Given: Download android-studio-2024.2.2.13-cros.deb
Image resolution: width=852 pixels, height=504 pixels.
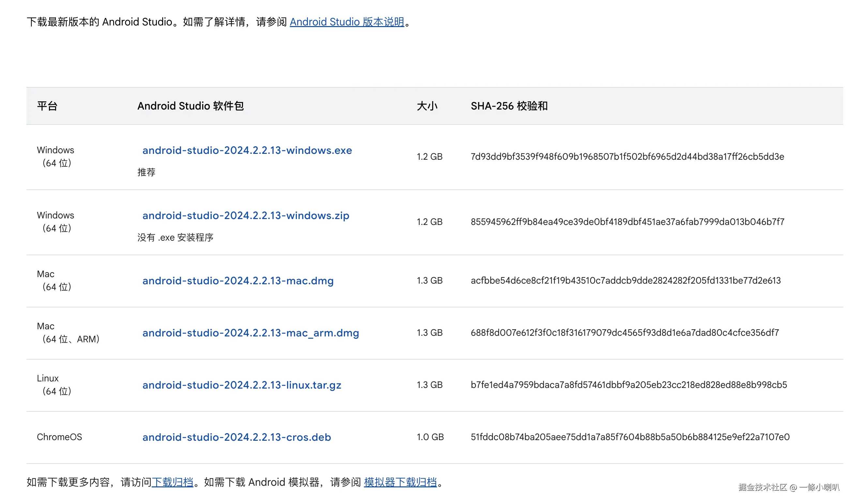Looking at the screenshot, I should 236,437.
